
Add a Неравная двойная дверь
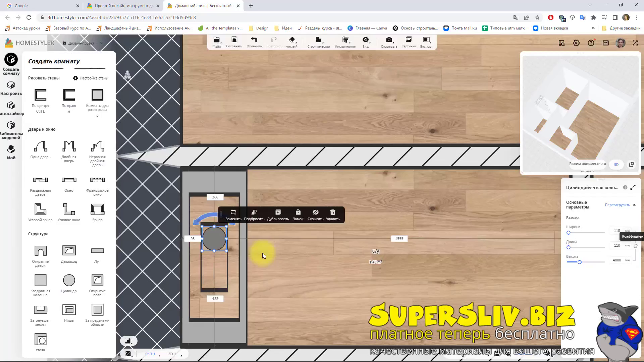click(97, 154)
